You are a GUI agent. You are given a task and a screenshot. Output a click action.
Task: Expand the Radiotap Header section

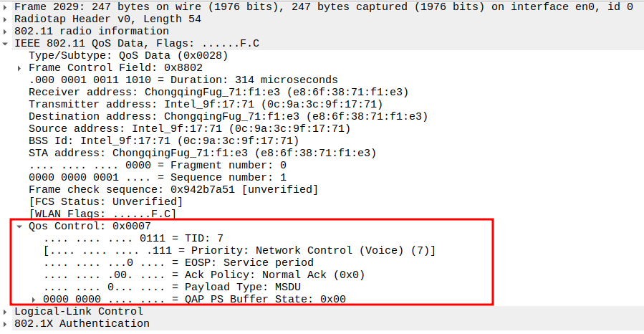point(6,19)
